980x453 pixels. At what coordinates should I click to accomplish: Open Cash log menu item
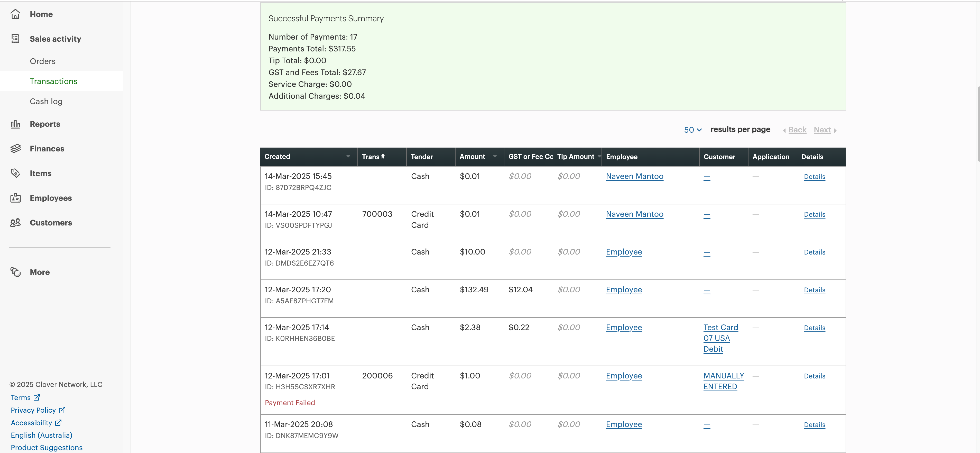click(46, 101)
